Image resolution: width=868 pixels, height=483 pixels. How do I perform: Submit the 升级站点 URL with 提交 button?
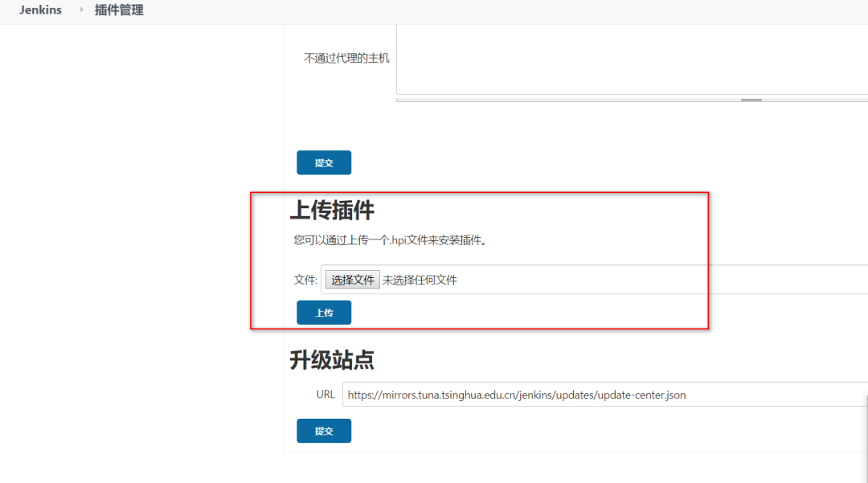[x=324, y=431]
